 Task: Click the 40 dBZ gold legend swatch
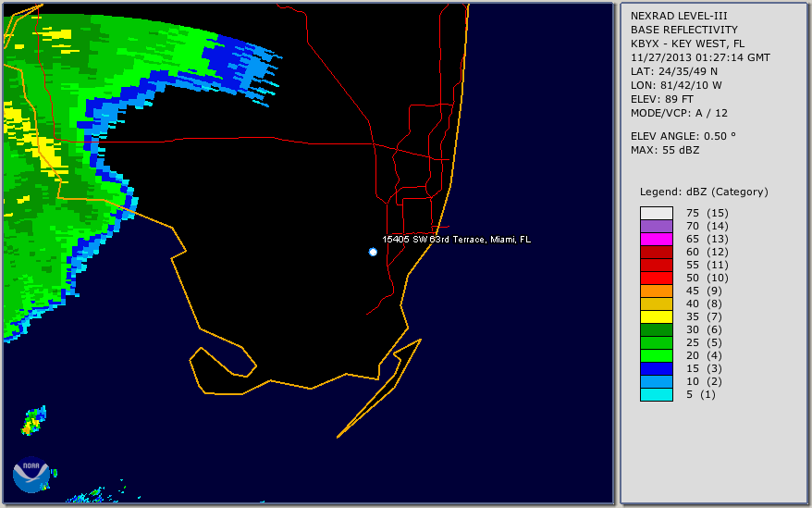pyautogui.click(x=656, y=304)
